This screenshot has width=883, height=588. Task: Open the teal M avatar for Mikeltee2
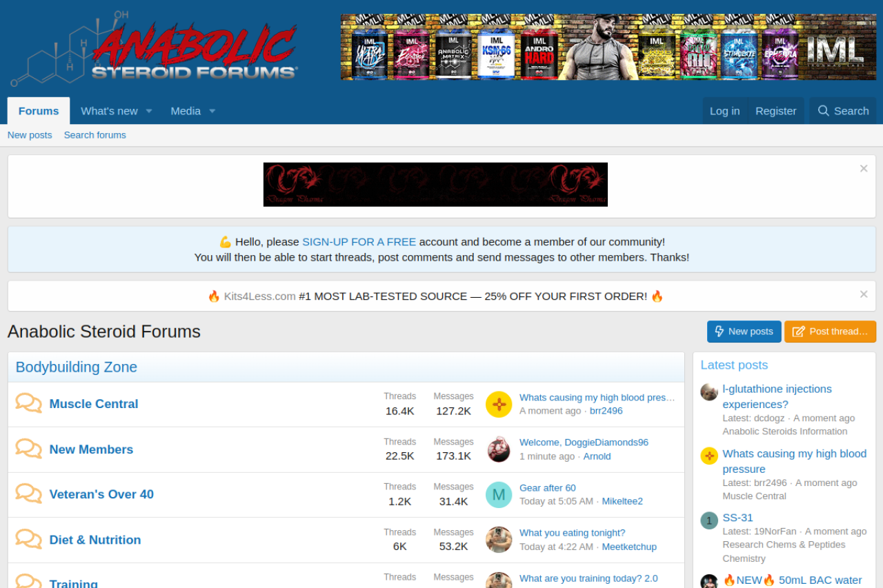pyautogui.click(x=498, y=494)
